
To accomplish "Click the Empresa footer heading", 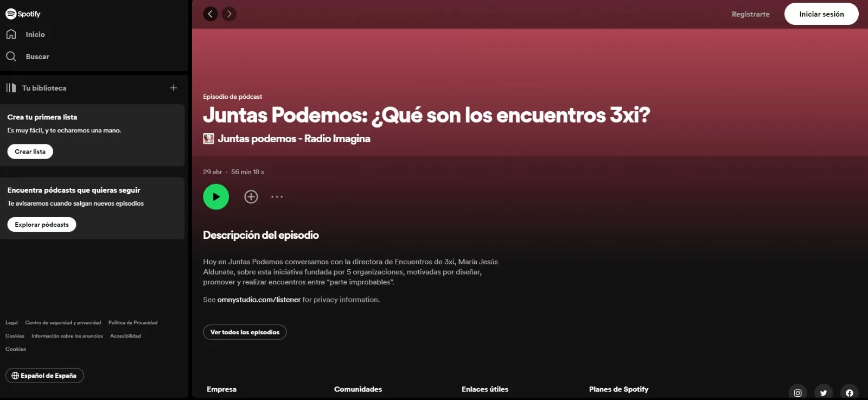I will [x=221, y=389].
